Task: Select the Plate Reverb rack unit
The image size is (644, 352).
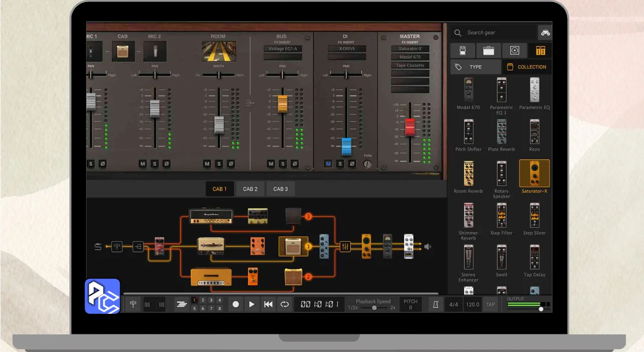Action: pos(501,132)
